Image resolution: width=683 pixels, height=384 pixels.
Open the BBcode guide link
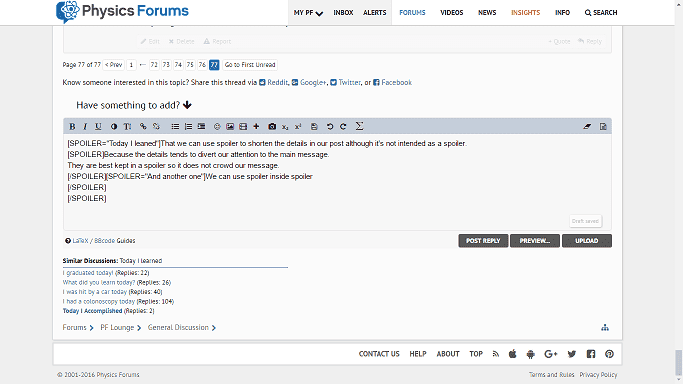tap(105, 241)
